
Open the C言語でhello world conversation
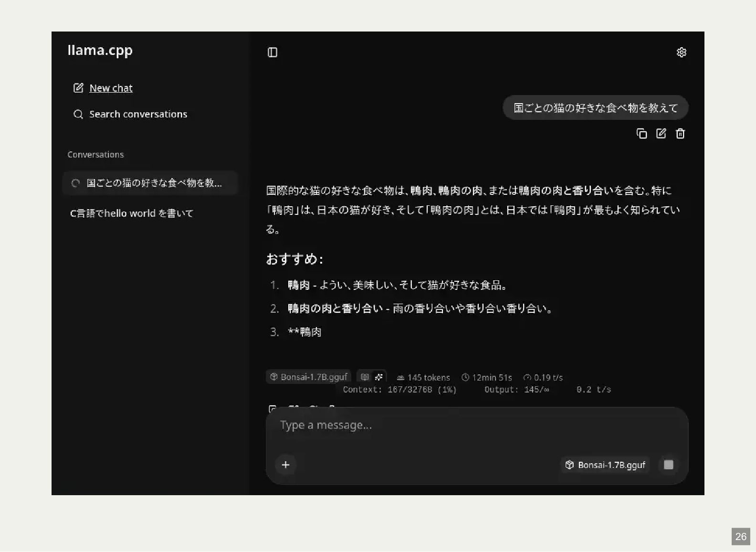point(132,213)
